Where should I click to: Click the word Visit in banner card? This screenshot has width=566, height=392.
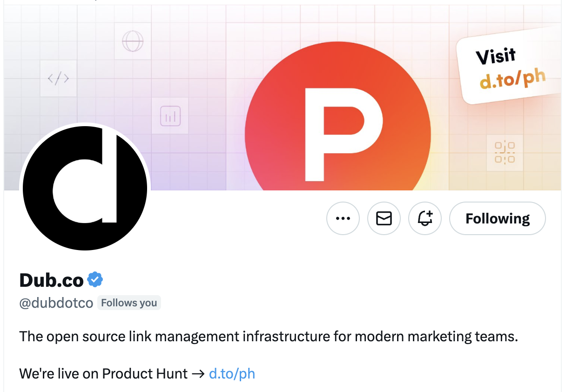(x=496, y=56)
